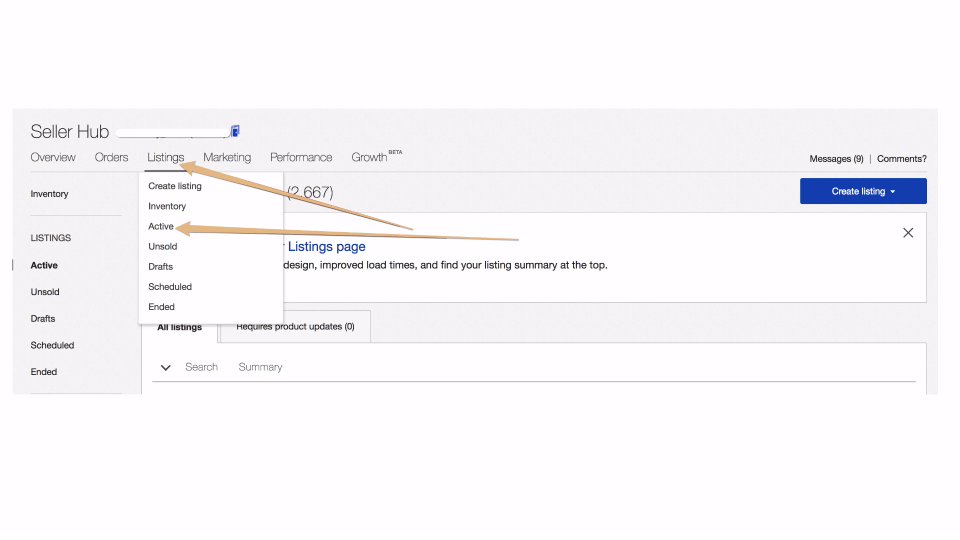
Task: Open the Create listing button dropdown
Action: click(x=863, y=191)
